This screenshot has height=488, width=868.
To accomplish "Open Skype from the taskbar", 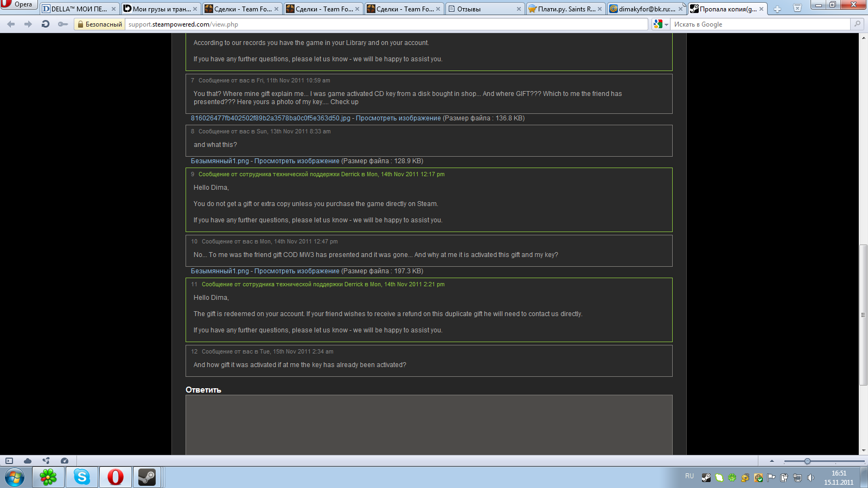I will [82, 477].
